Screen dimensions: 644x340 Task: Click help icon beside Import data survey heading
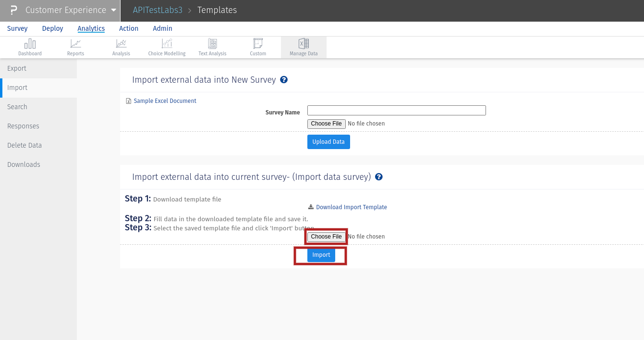tap(379, 177)
